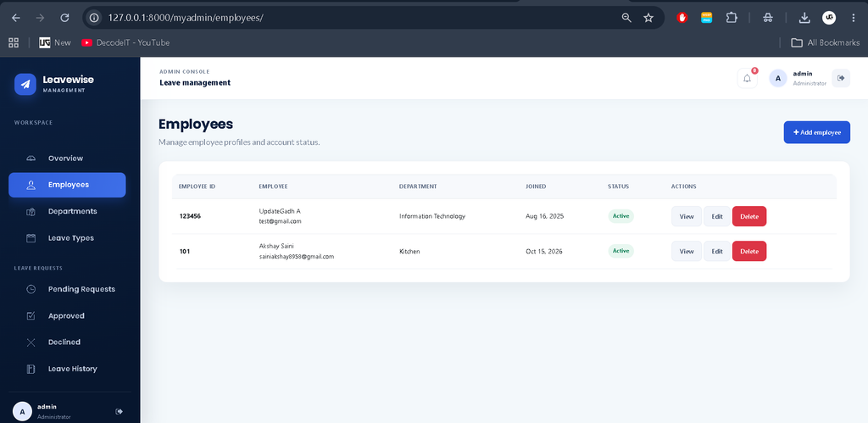Screen dimensions: 868x423
Task: Edit employee UpdateGadh A
Action: (x=717, y=216)
